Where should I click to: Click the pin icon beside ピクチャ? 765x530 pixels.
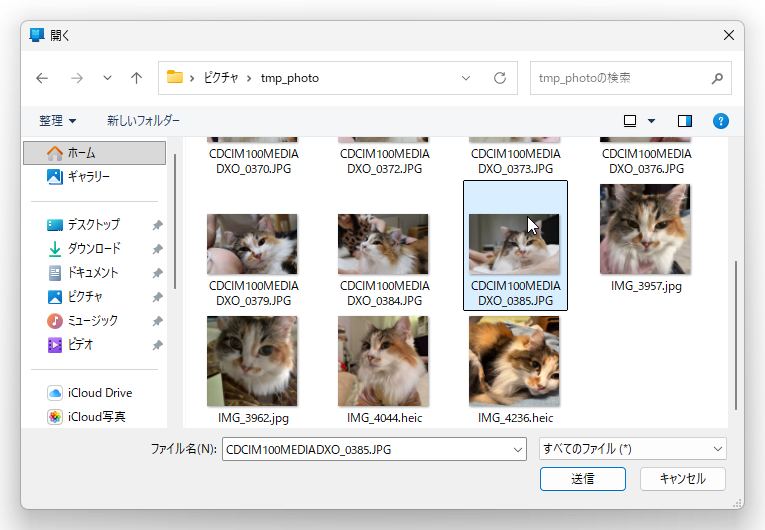pos(157,297)
